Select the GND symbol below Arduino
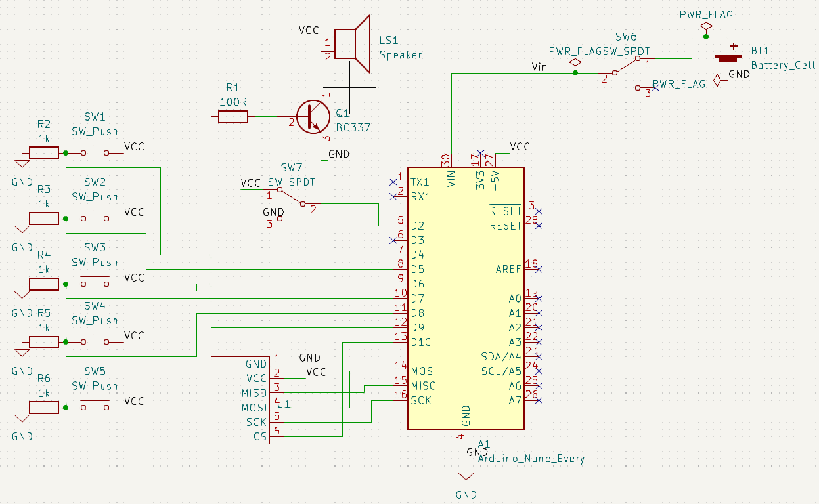This screenshot has width=819, height=504. point(466,476)
